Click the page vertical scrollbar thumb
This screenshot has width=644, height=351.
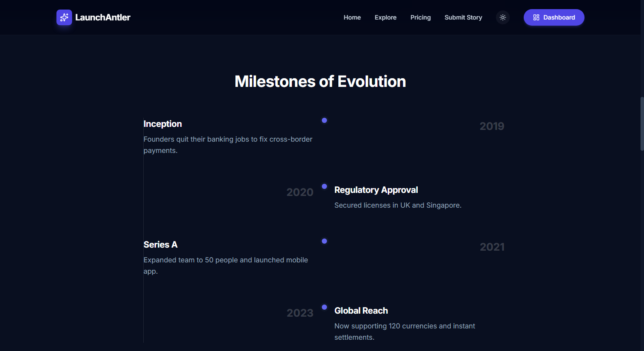coord(642,124)
